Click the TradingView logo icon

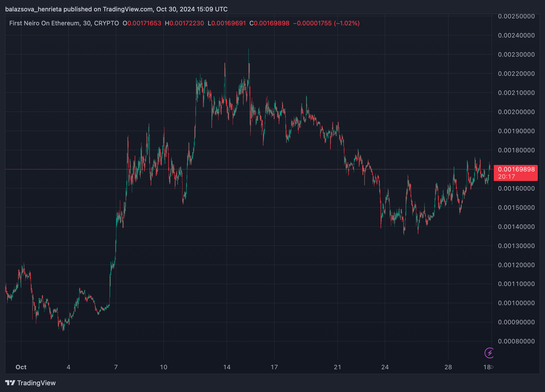[x=10, y=383]
